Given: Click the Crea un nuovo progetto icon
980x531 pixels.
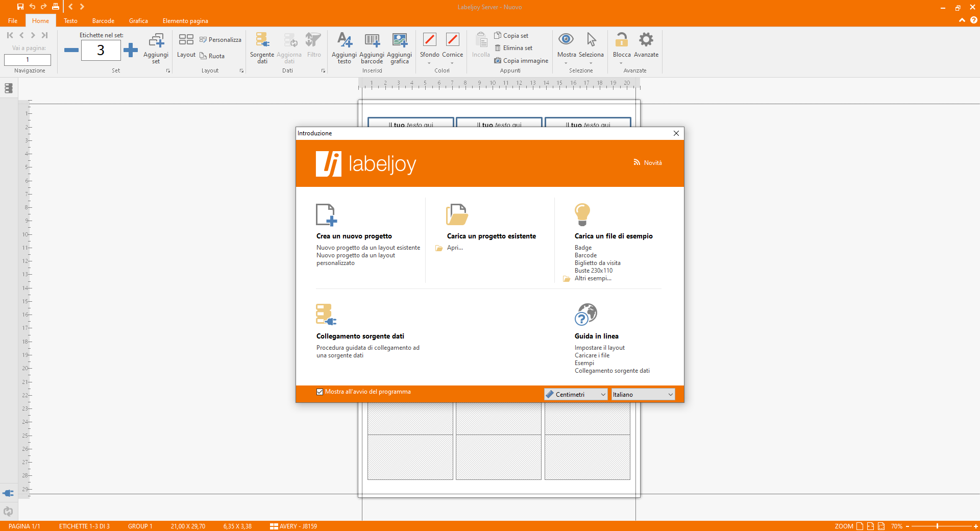Looking at the screenshot, I should click(326, 214).
